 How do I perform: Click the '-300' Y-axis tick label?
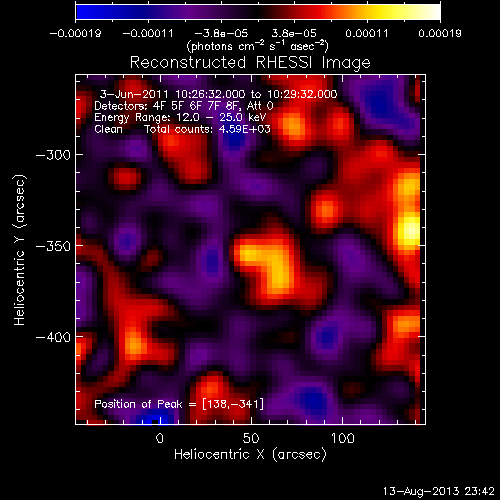[53, 155]
